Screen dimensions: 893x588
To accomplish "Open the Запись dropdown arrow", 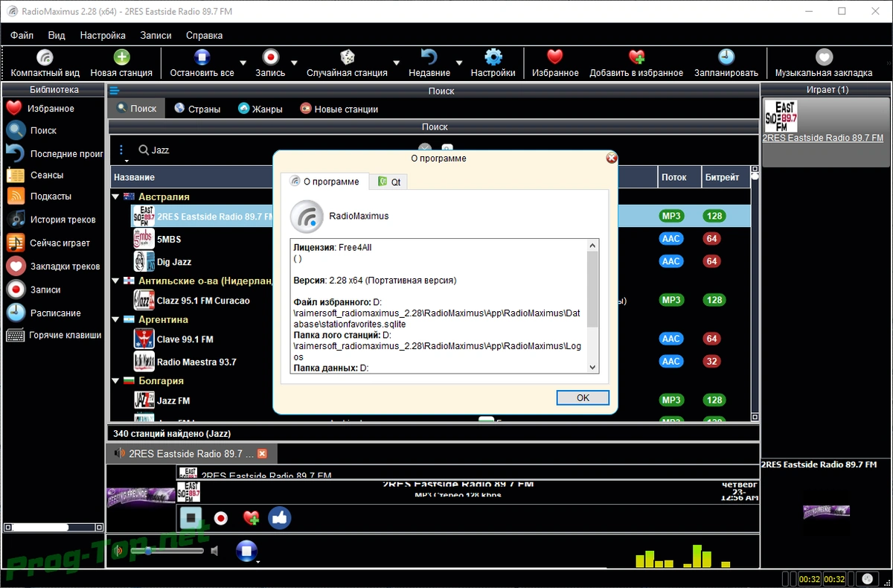I will coord(294,63).
